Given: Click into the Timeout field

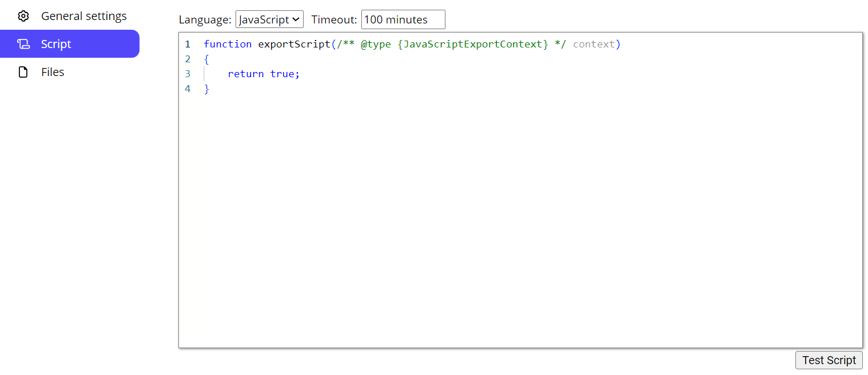Looking at the screenshot, I should tap(403, 19).
